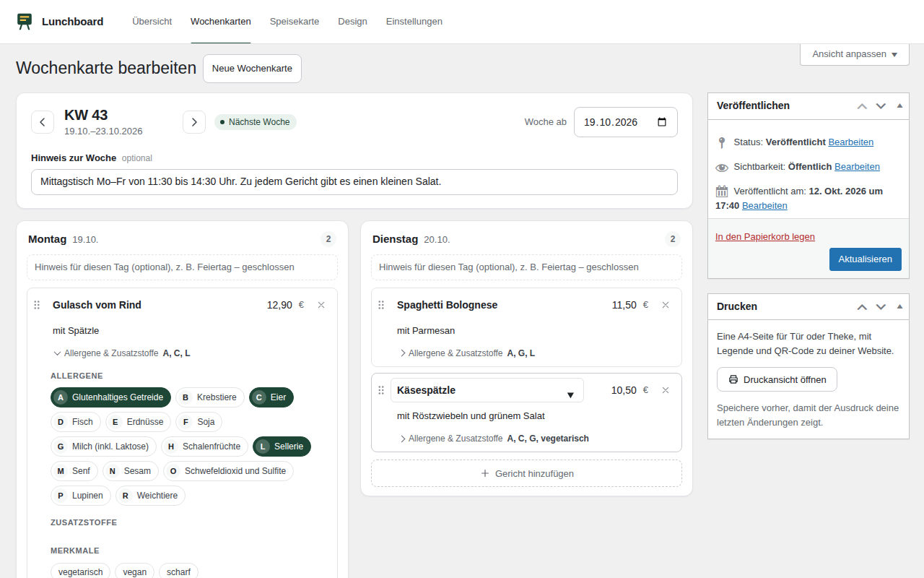This screenshot has height=578, width=924.
Task: Deselect allergen Glutenhaltiges Getreide
Action: coord(110,397)
